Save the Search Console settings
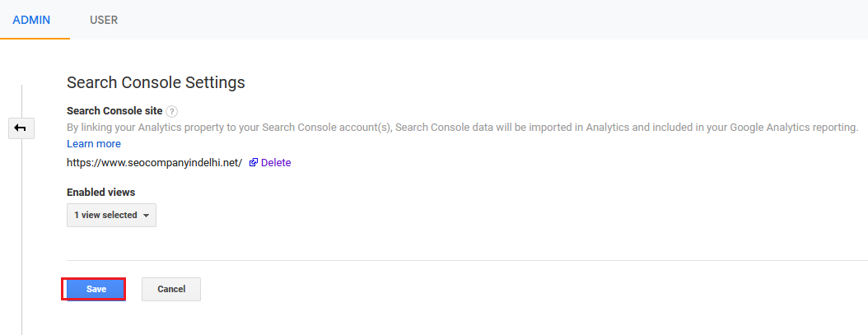This screenshot has width=868, height=335. click(x=96, y=289)
